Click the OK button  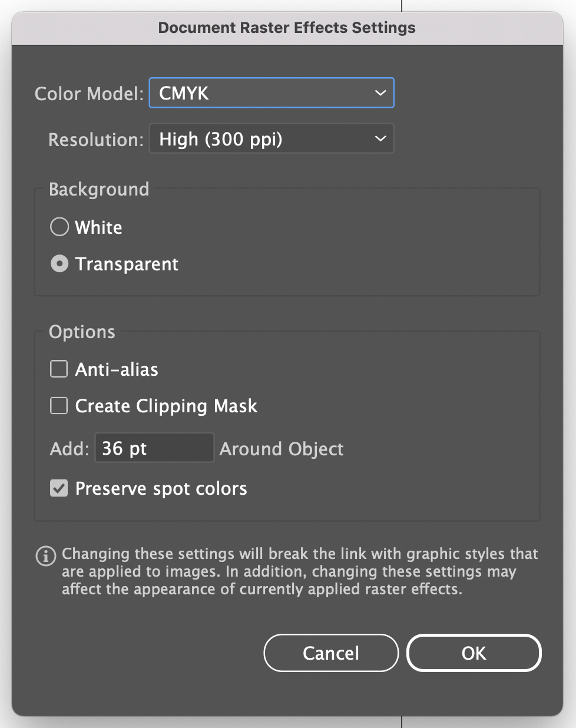point(474,653)
